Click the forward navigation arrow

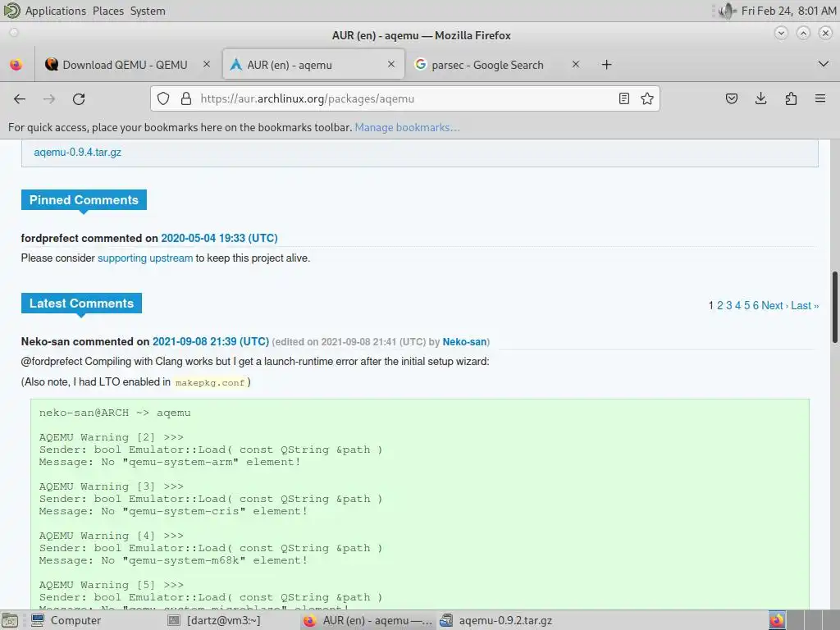pyautogui.click(x=49, y=98)
